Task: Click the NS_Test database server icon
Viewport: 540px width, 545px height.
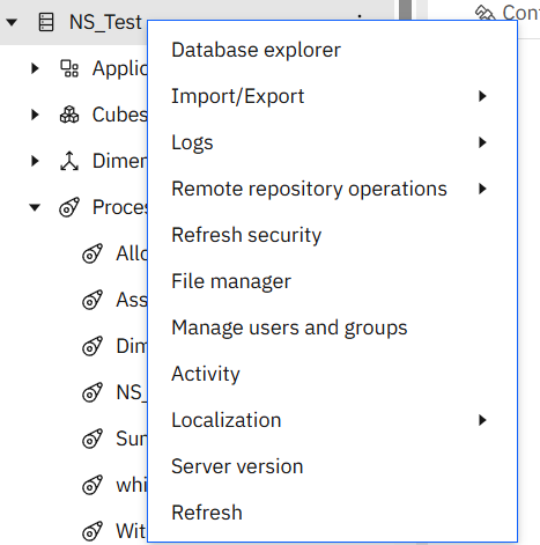Action: (46, 22)
